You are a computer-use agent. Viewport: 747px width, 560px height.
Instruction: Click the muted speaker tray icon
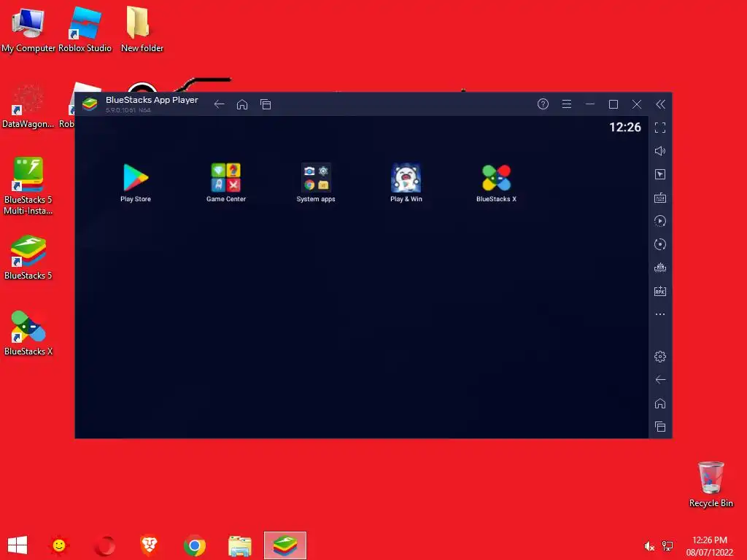point(649,546)
